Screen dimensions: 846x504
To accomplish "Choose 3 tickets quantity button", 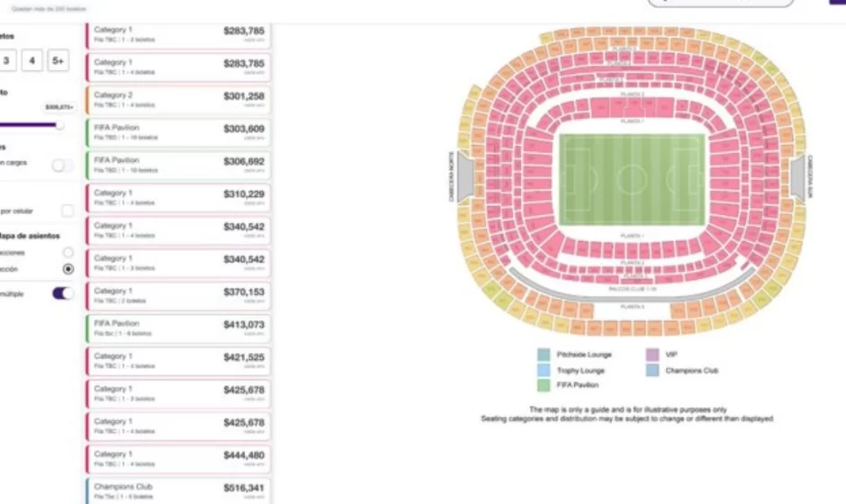I will tap(7, 61).
